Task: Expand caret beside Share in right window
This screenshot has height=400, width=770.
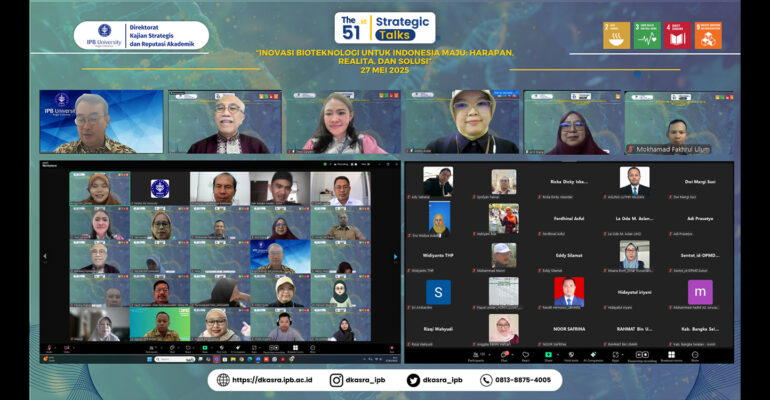Action: tap(558, 354)
